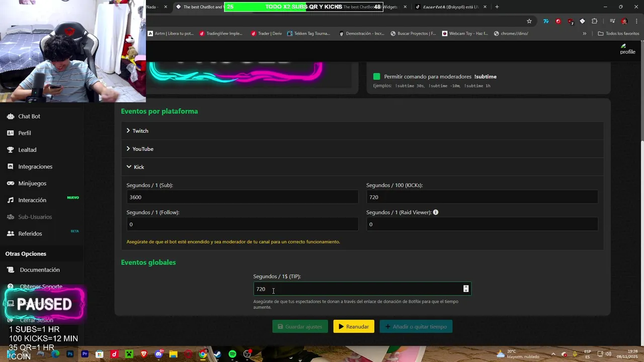Open Chrome from the taskbar
Image resolution: width=644 pixels, height=362 pixels.
pos(203,354)
